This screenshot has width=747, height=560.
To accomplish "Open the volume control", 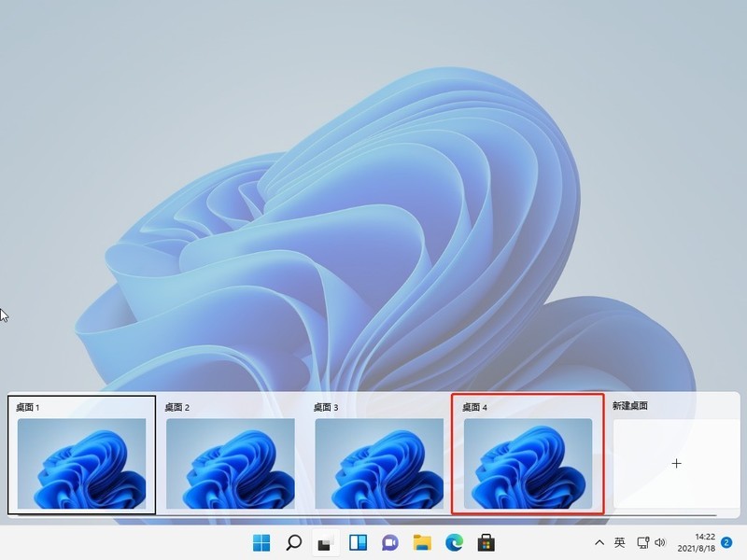I will (661, 543).
